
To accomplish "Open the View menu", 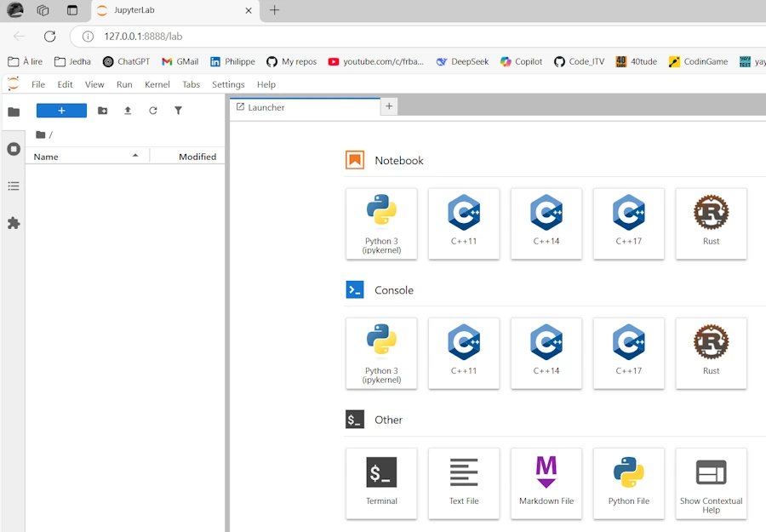I will tap(94, 84).
